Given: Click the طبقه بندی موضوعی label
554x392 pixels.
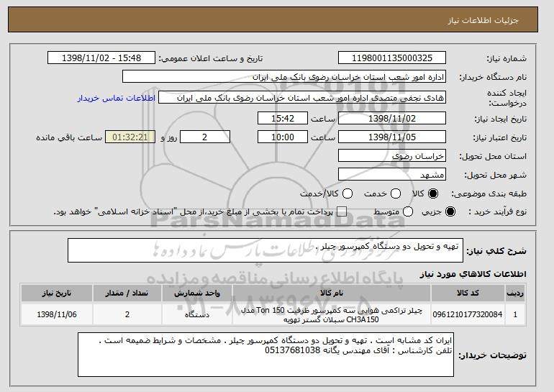Looking at the screenshot, I should [x=489, y=193].
